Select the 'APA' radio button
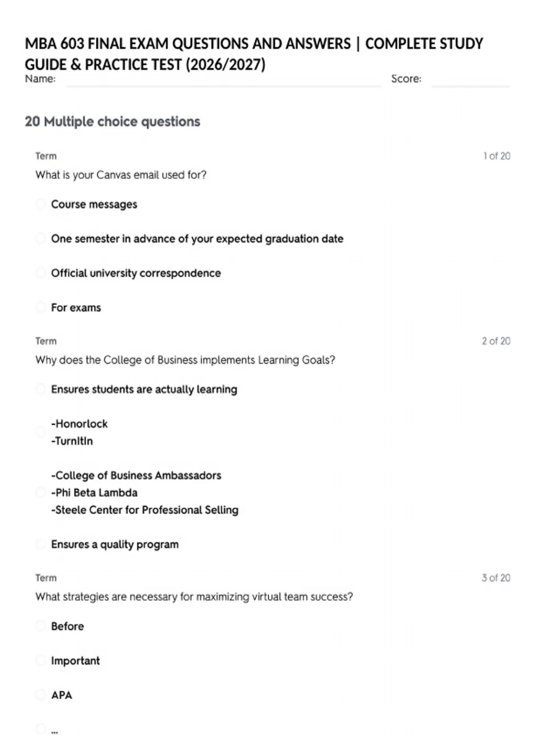Image resolution: width=534 pixels, height=756 pixels. click(x=40, y=695)
